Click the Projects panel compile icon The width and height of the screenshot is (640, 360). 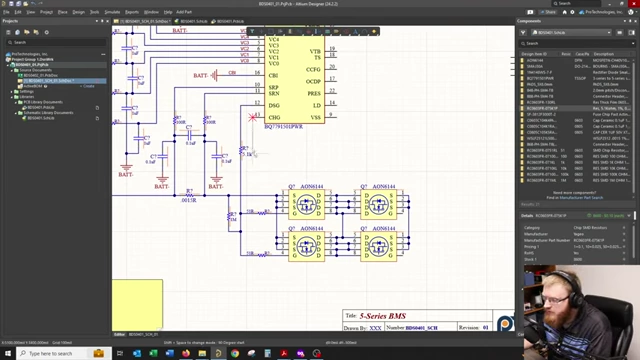pos(18,32)
